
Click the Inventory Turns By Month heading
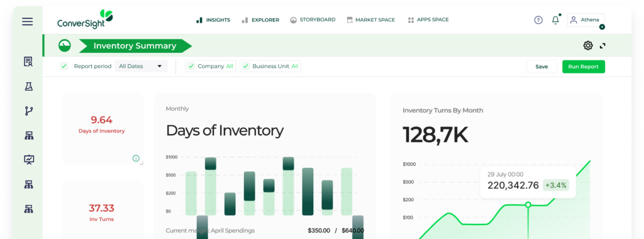443,111
